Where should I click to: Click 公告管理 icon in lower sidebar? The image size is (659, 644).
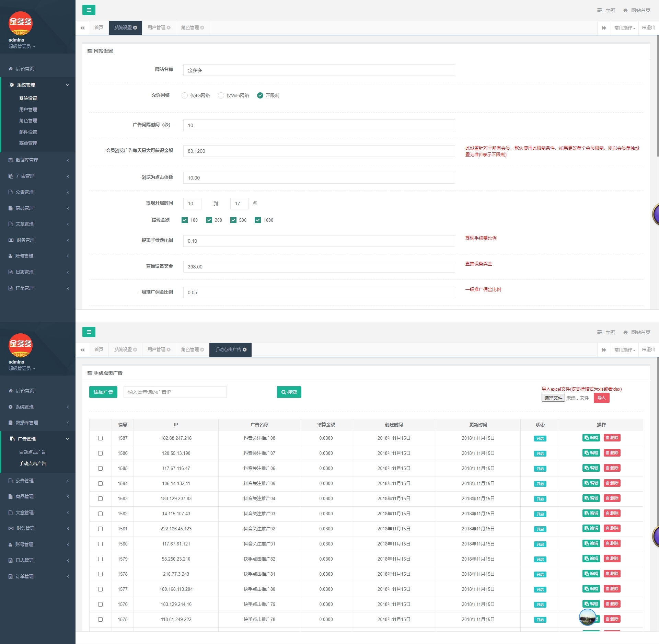11,481
